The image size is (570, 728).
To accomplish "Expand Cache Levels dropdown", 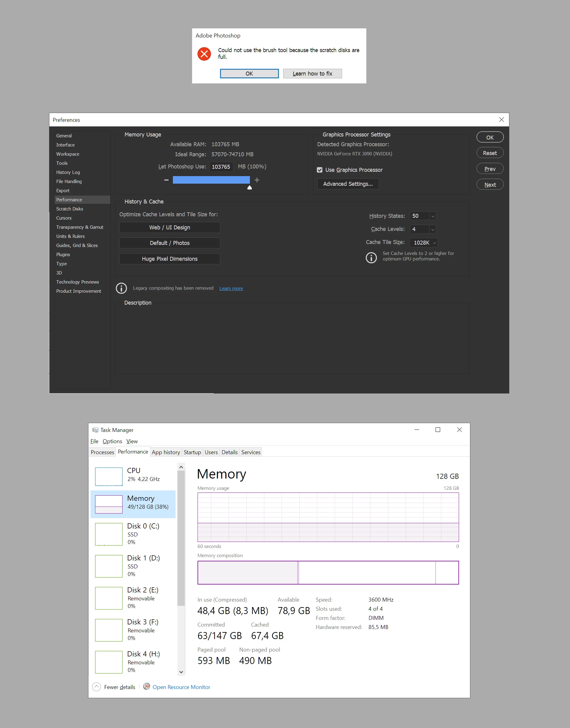I will coord(432,229).
